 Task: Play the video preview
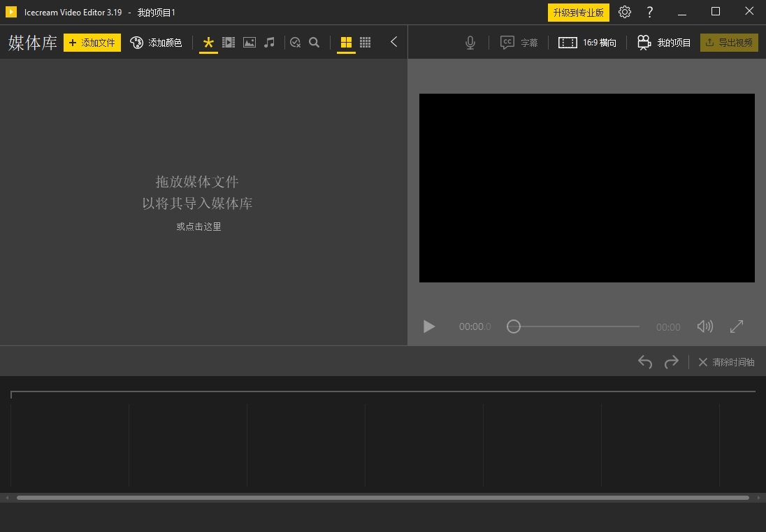(x=429, y=326)
